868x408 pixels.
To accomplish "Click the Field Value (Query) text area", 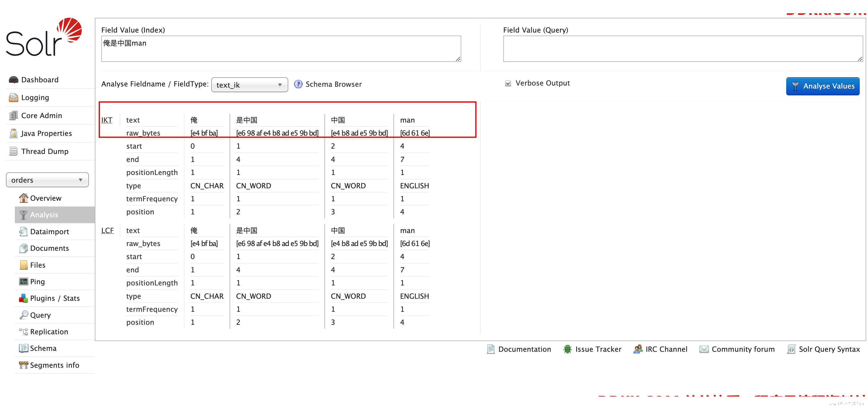I will 683,49.
